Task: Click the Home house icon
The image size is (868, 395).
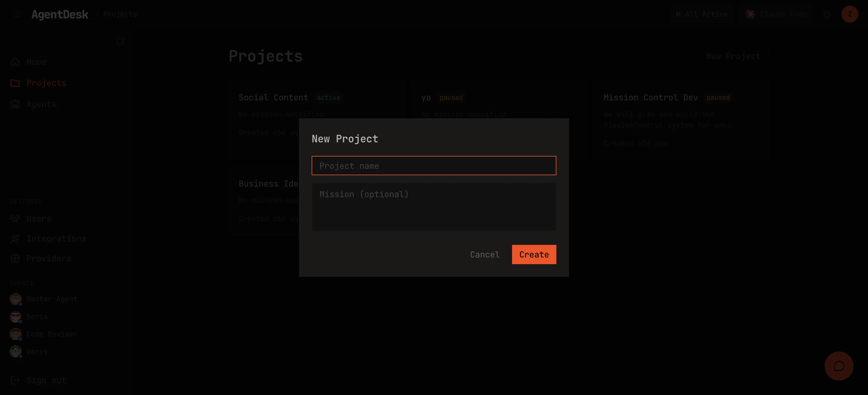Action: (15, 62)
